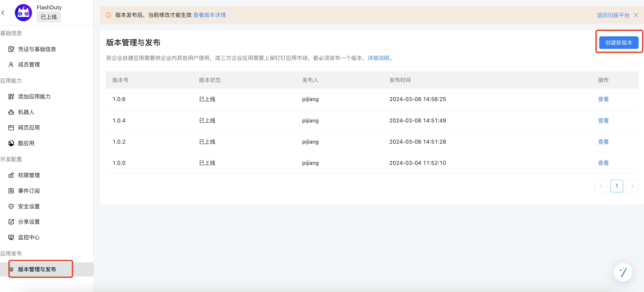Click 返回旧版平台 link

(613, 15)
